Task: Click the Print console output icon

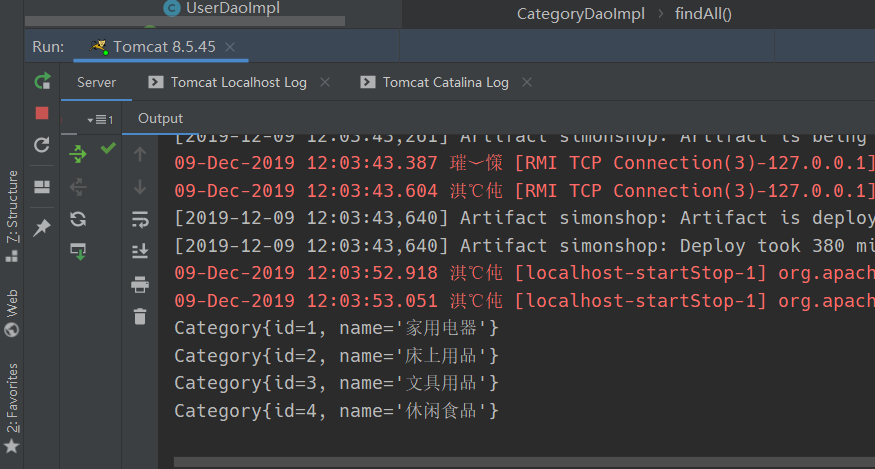Action: (x=140, y=284)
